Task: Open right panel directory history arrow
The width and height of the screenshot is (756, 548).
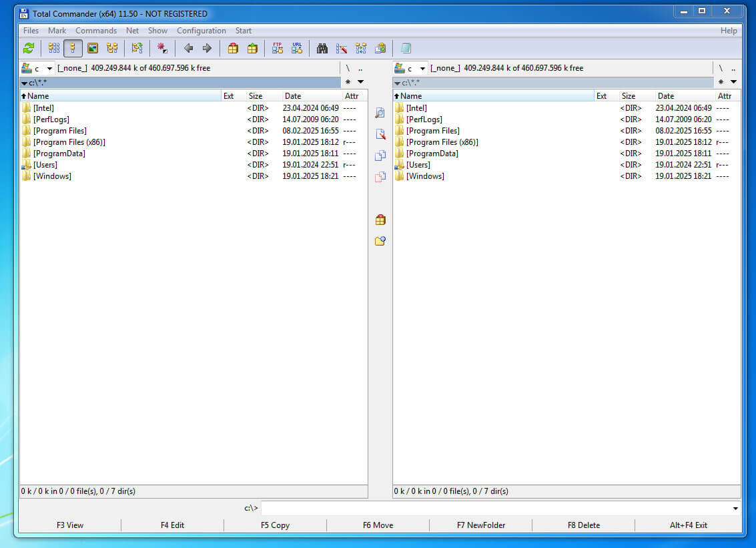Action: (x=733, y=82)
